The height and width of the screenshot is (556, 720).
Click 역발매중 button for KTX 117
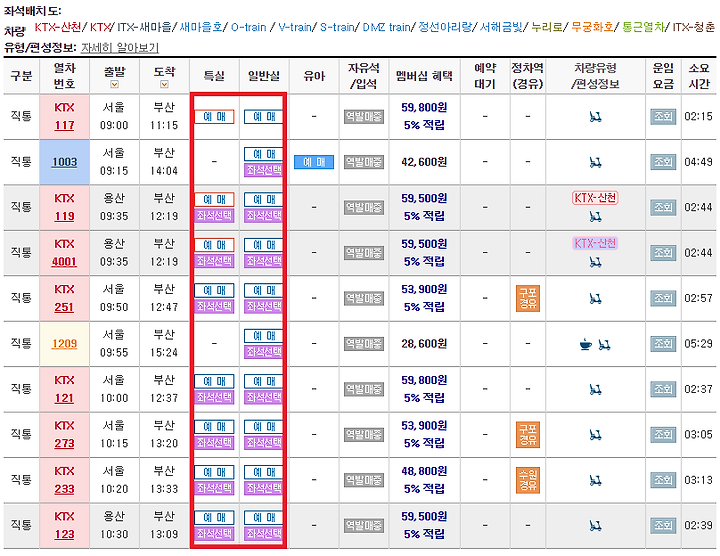point(364,117)
